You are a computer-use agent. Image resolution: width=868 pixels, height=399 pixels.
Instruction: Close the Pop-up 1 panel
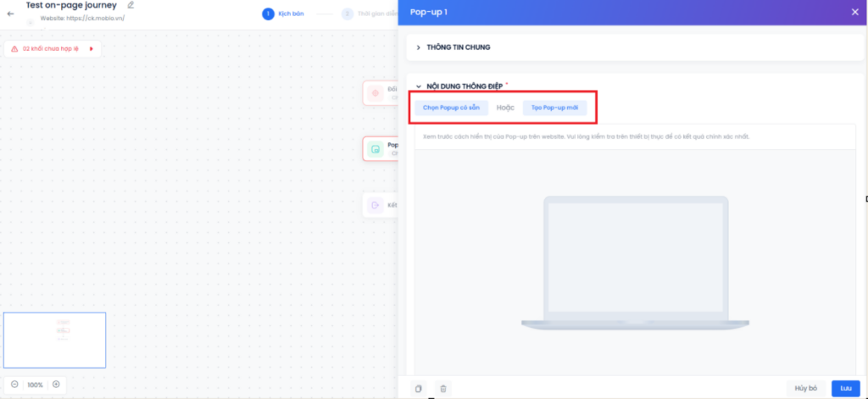tap(854, 12)
